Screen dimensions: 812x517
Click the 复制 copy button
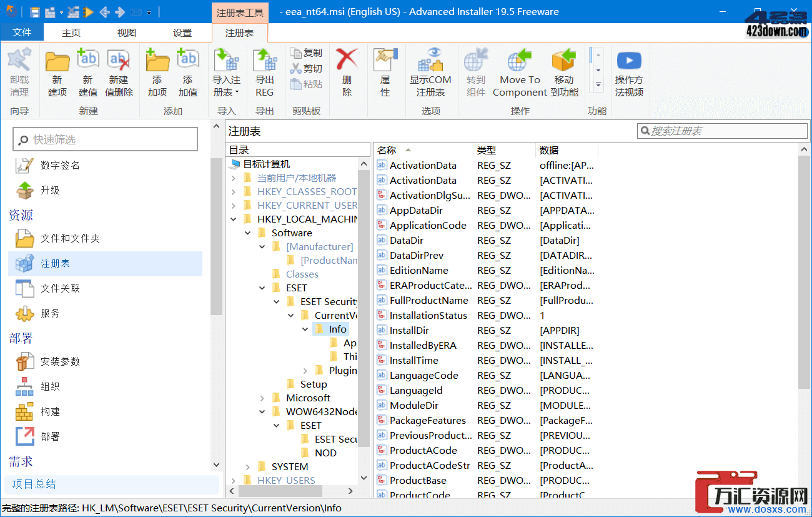[306, 53]
